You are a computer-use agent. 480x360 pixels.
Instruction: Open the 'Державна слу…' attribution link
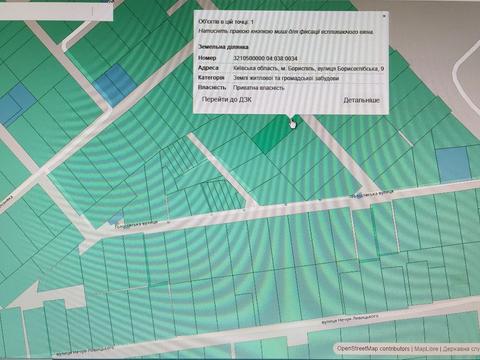461,349
